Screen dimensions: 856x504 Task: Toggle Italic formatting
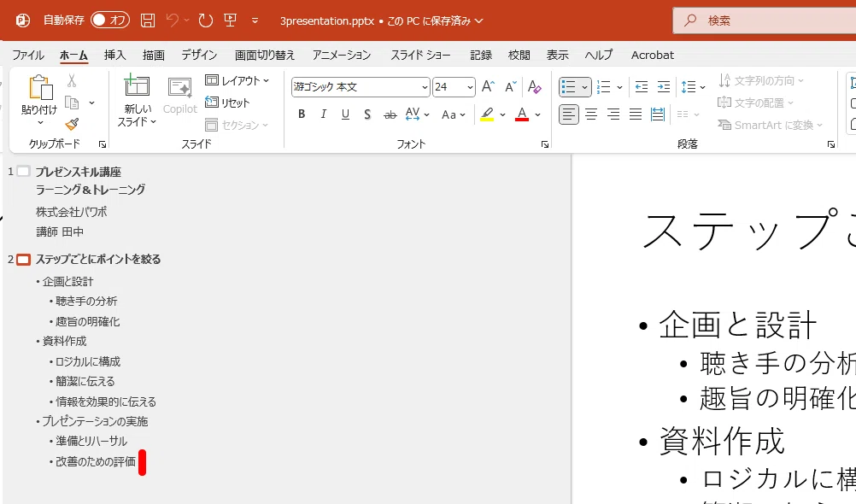point(323,114)
